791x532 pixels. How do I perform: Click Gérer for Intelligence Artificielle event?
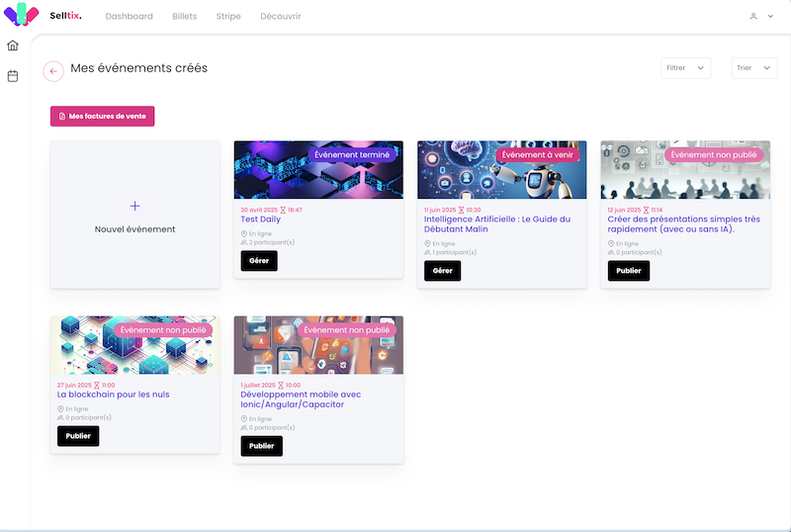pyautogui.click(x=442, y=271)
